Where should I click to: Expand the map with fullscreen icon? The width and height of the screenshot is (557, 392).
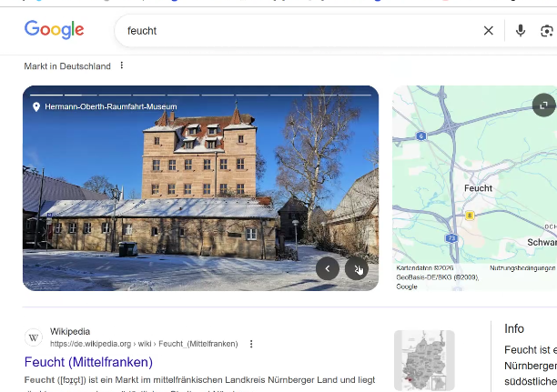pyautogui.click(x=543, y=106)
